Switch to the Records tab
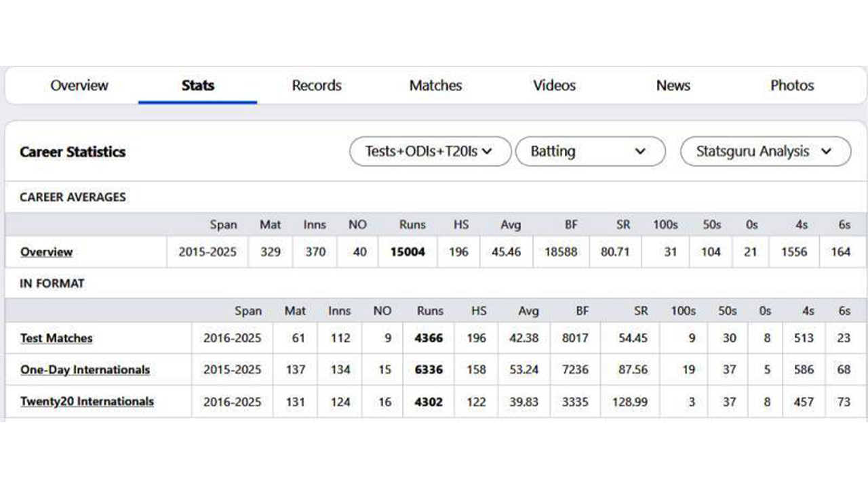Viewport: 868px width, 488px height. (x=317, y=85)
